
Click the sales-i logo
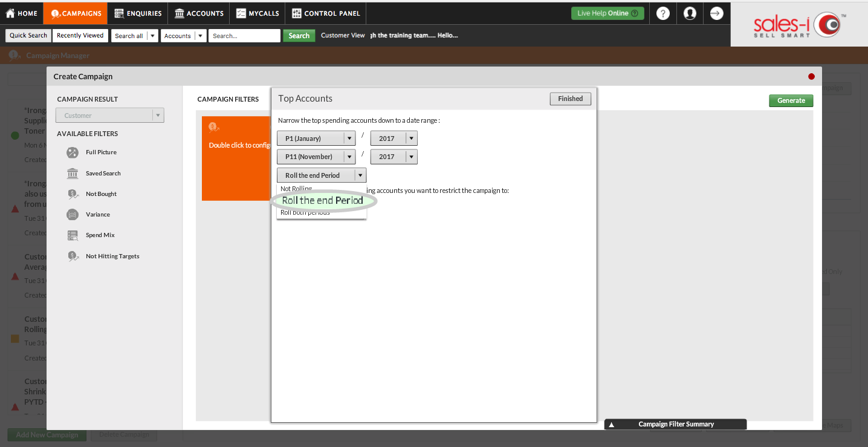[799, 25]
